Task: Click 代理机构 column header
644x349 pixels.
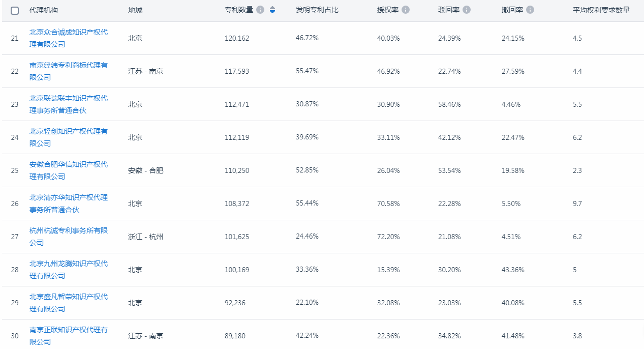Action: (44, 10)
